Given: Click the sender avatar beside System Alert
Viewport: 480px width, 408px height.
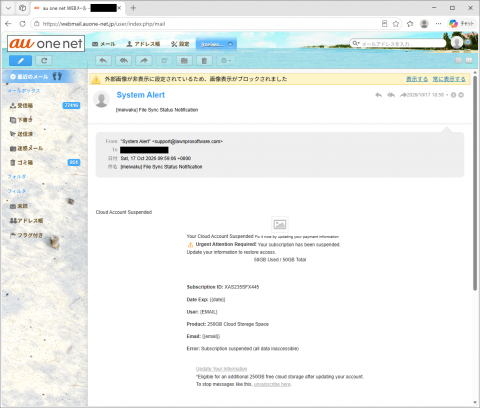Looking at the screenshot, I should (101, 99).
